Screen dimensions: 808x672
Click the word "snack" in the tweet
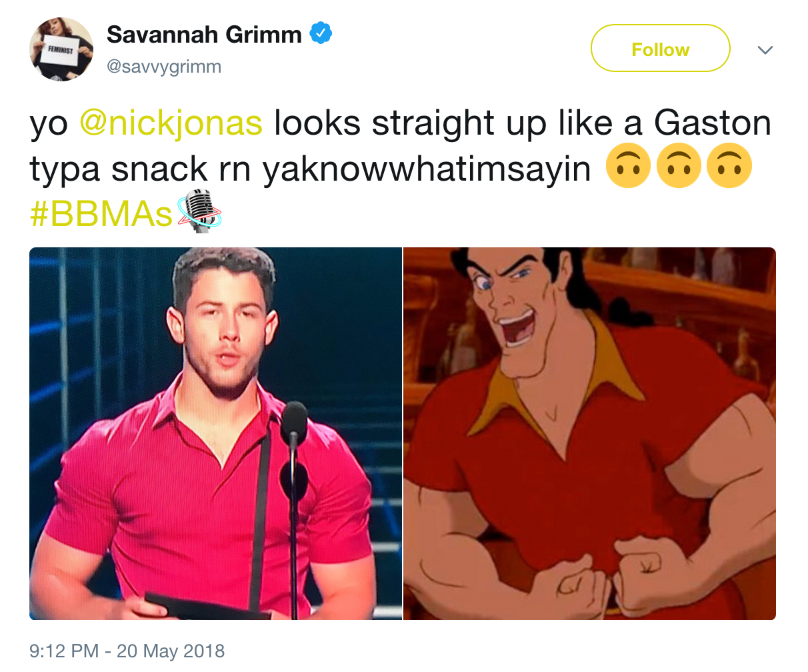pyautogui.click(x=160, y=169)
